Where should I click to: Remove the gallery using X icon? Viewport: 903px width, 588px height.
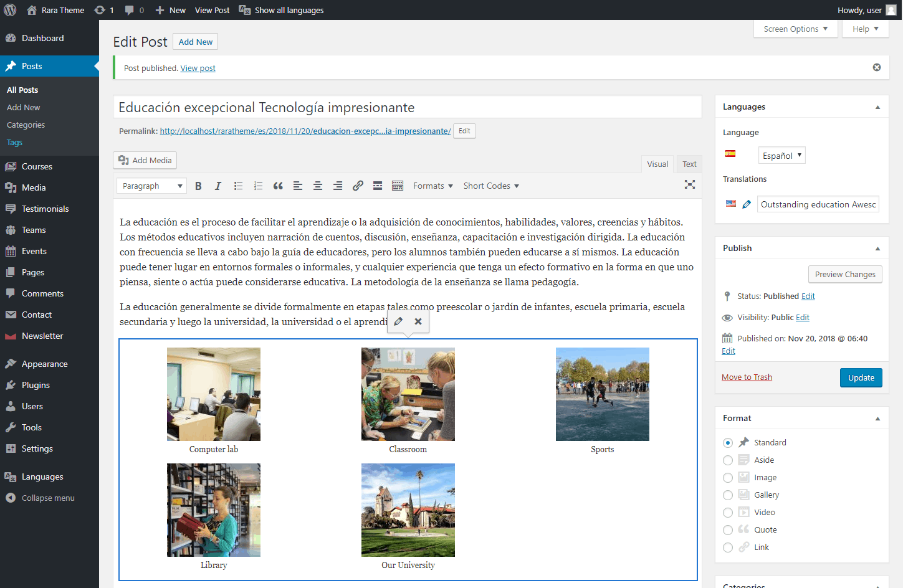coord(418,321)
